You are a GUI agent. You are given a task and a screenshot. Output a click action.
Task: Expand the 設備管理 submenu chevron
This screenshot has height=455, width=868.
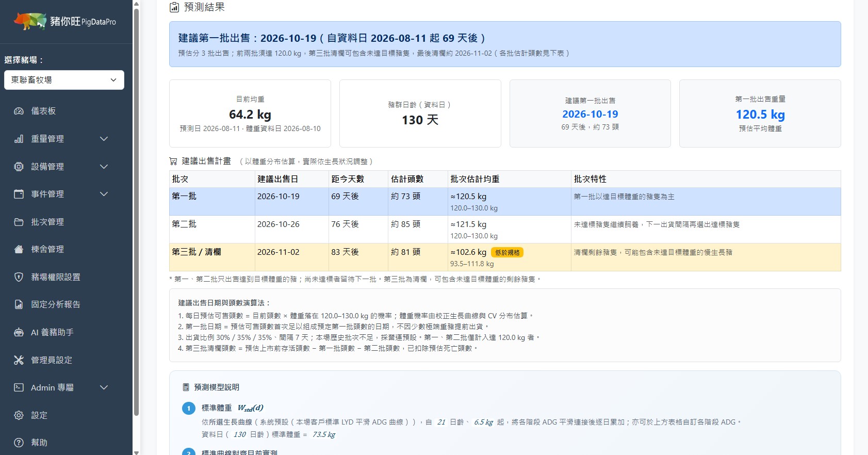[x=104, y=167]
